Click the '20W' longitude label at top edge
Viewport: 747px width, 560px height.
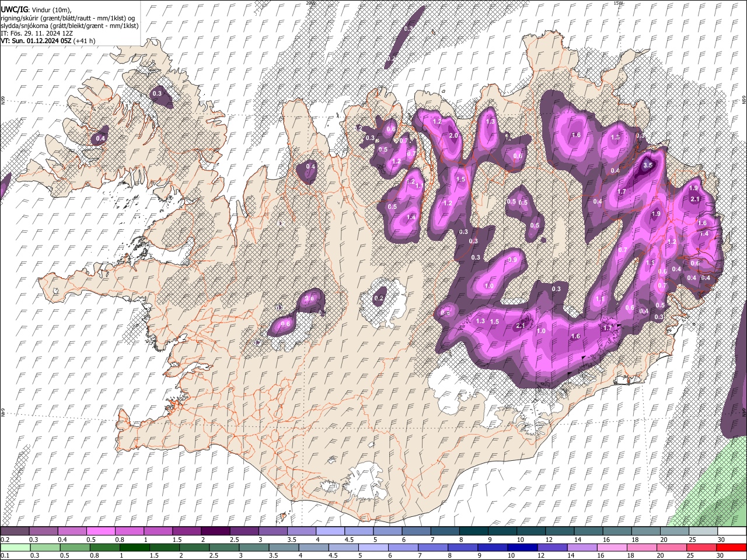click(310, 3)
